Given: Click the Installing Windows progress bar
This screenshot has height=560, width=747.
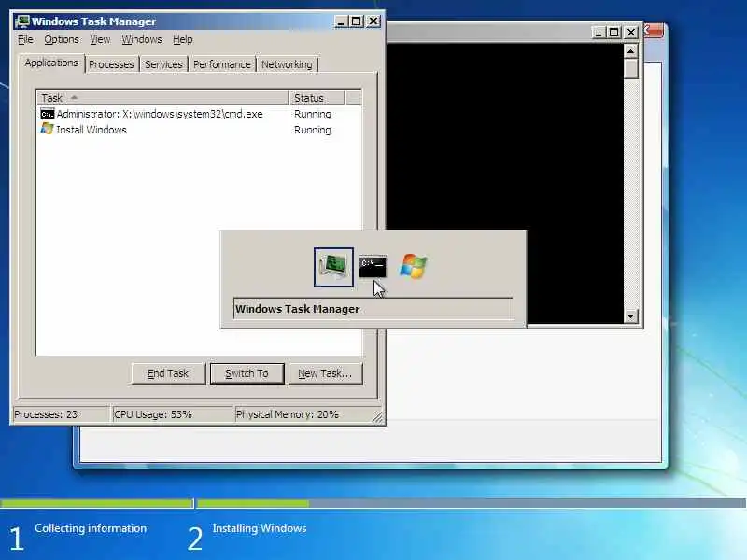Looking at the screenshot, I should (x=471, y=503).
